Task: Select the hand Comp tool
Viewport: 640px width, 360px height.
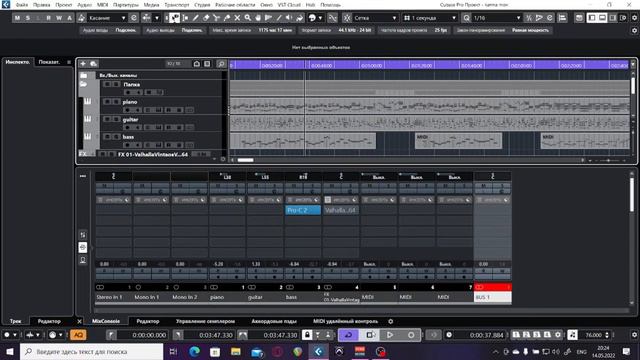Action: tap(258, 18)
